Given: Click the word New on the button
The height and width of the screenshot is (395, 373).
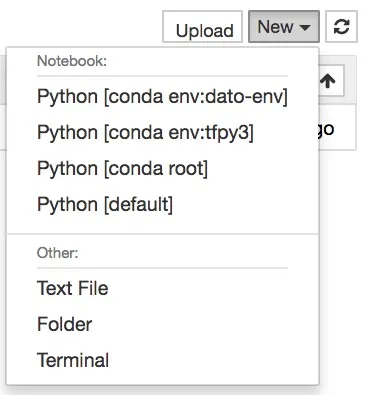Looking at the screenshot, I should click(x=276, y=27).
